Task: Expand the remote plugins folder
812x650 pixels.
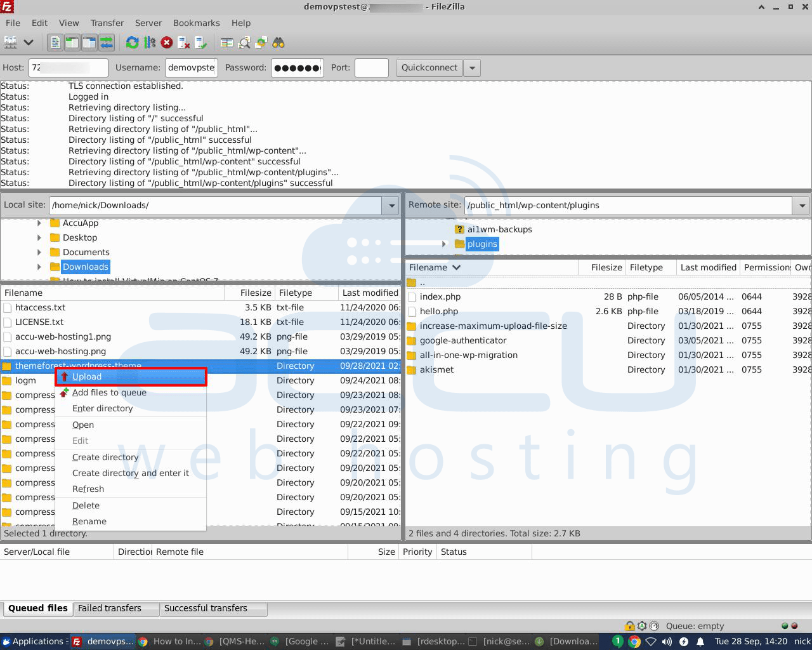Action: [444, 244]
